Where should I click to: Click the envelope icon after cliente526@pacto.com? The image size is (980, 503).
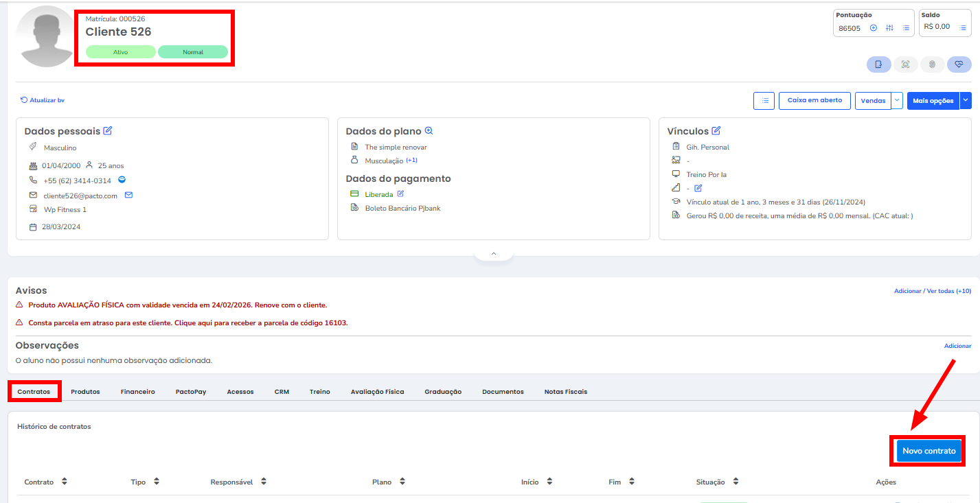click(x=128, y=196)
